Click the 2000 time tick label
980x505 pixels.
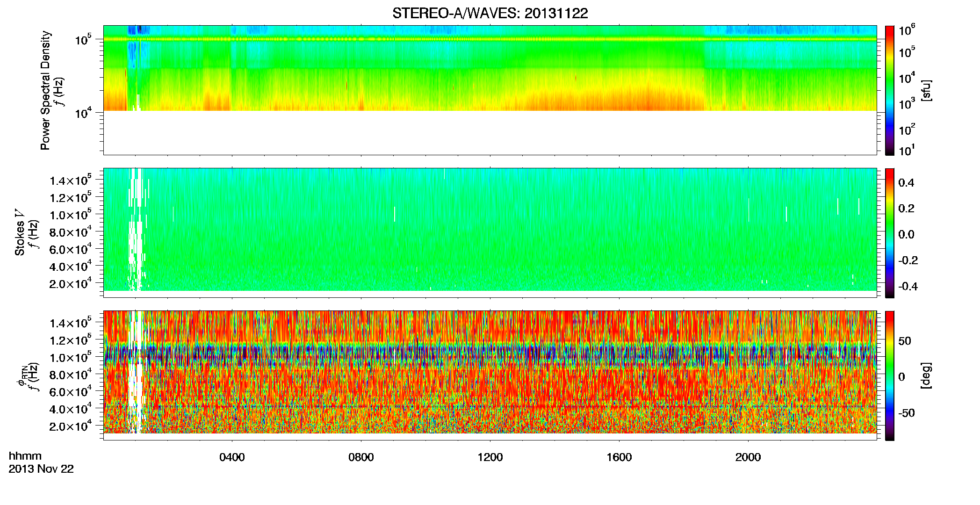[x=748, y=457]
